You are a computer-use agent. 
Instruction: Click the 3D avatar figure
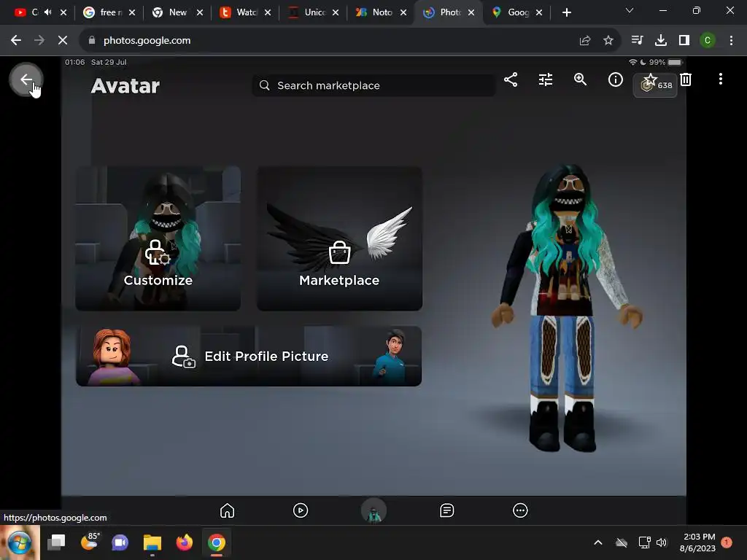pyautogui.click(x=567, y=309)
